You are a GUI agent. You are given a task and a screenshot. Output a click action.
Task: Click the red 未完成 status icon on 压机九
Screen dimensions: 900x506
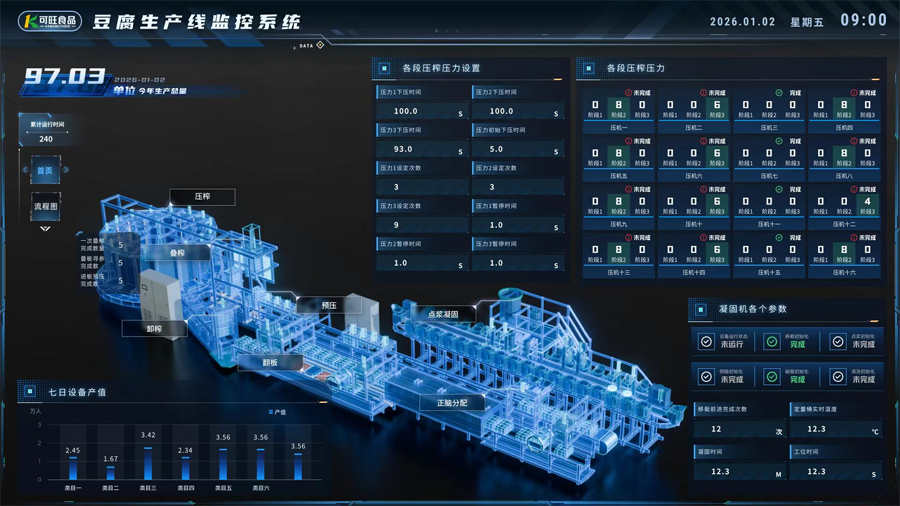click(x=628, y=189)
